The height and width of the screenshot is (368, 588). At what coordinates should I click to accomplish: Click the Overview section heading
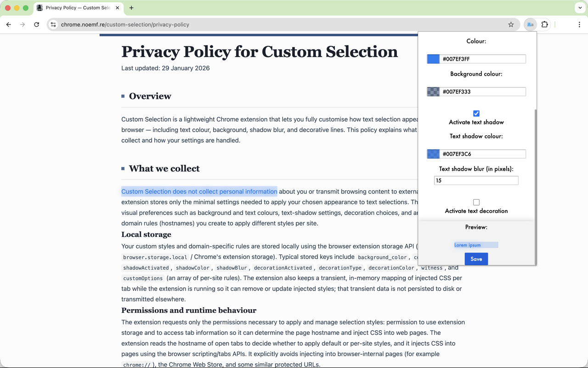point(150,96)
